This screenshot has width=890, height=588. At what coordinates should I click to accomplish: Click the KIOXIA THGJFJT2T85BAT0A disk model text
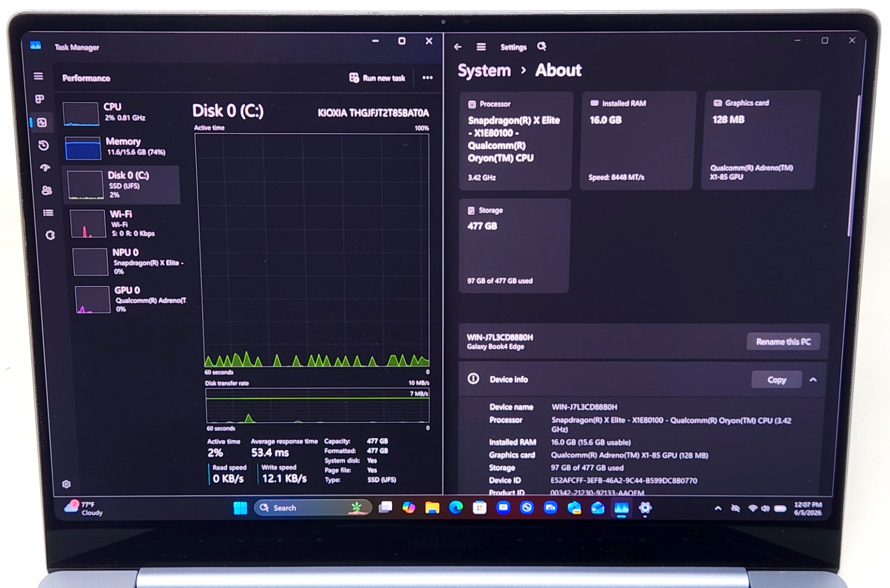(373, 113)
